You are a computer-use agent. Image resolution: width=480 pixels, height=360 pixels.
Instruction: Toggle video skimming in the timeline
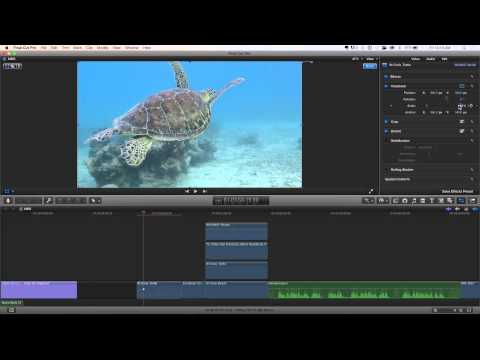pos(449,209)
